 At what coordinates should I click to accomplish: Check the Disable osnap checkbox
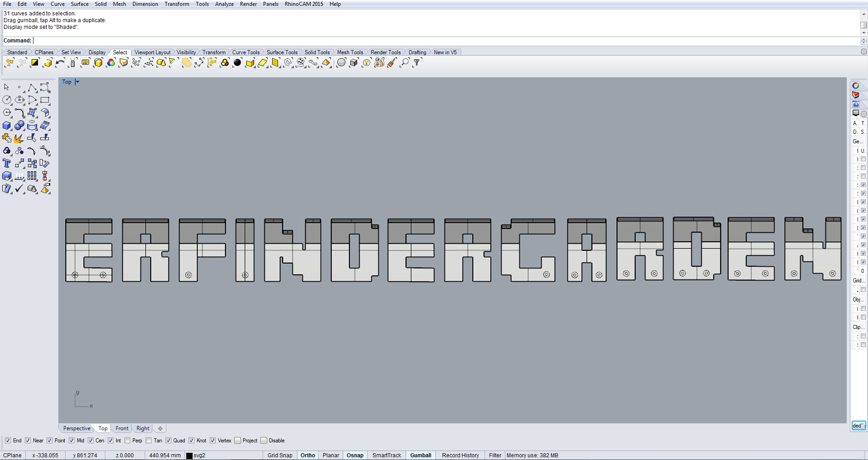point(264,441)
